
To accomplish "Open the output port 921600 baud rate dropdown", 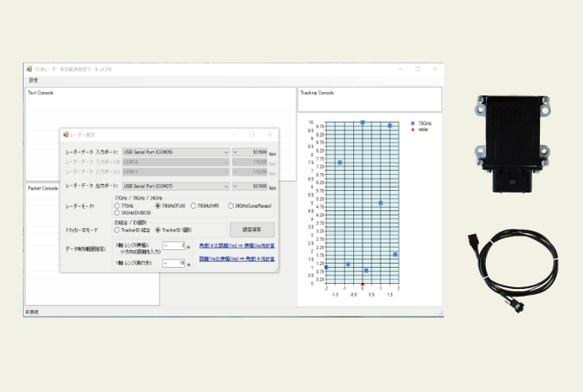I will click(x=249, y=186).
